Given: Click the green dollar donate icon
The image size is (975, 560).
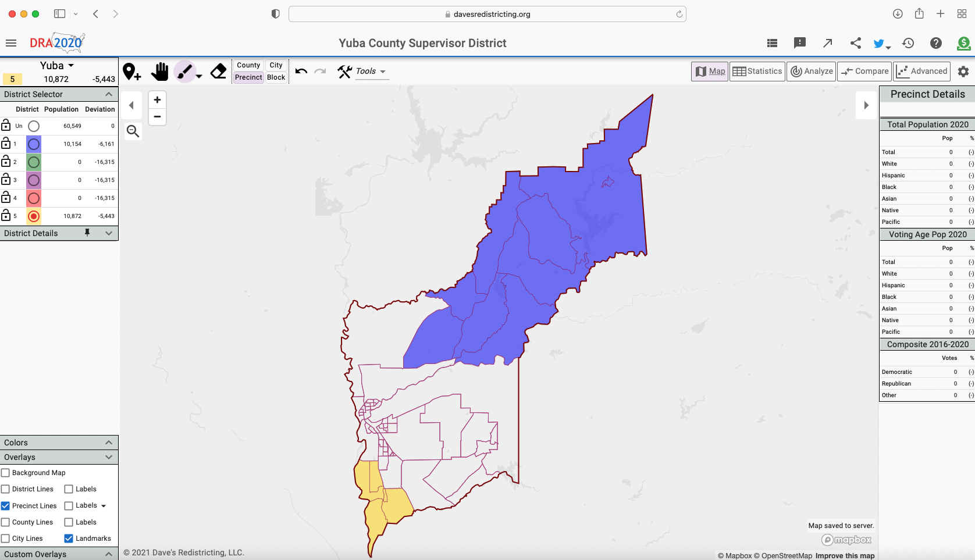Looking at the screenshot, I should [x=963, y=43].
